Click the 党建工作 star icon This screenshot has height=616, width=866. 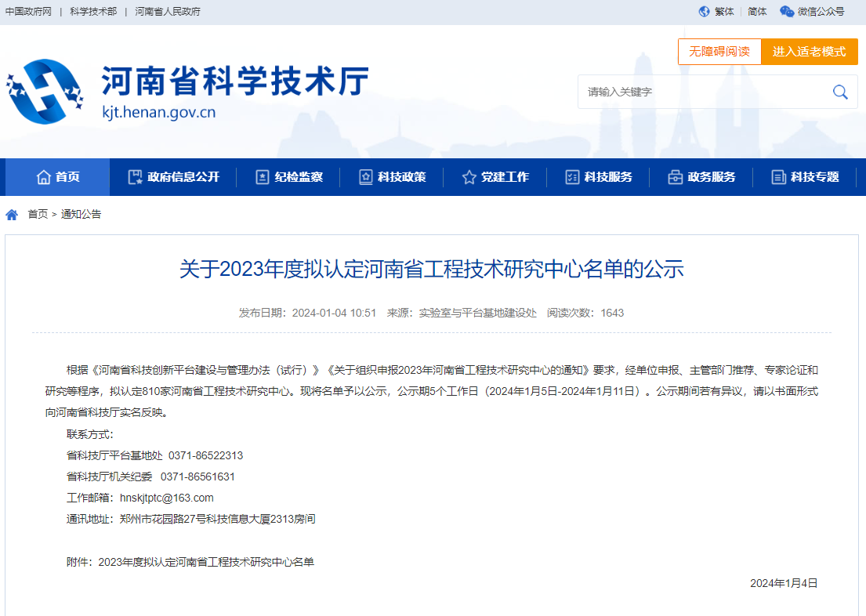pyautogui.click(x=469, y=177)
